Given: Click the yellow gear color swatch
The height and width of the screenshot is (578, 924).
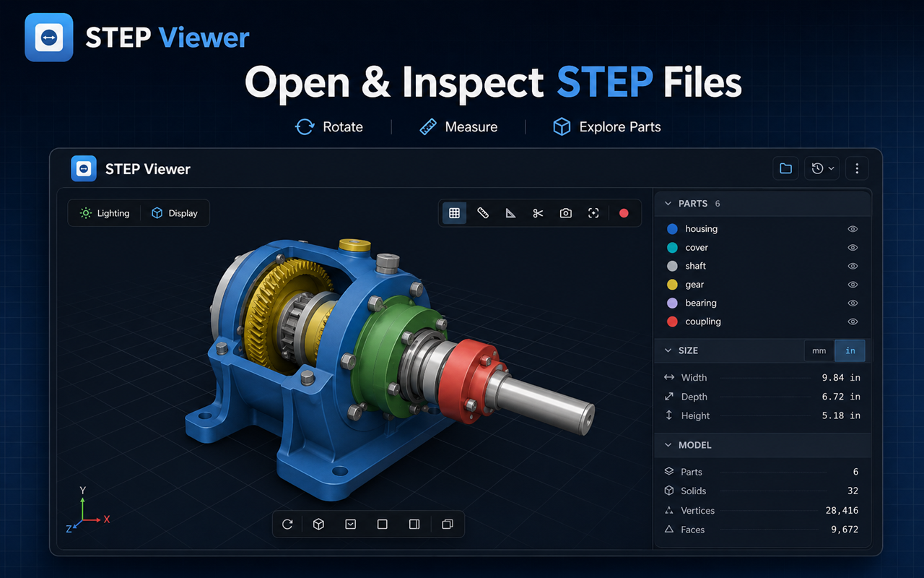Looking at the screenshot, I should (673, 285).
